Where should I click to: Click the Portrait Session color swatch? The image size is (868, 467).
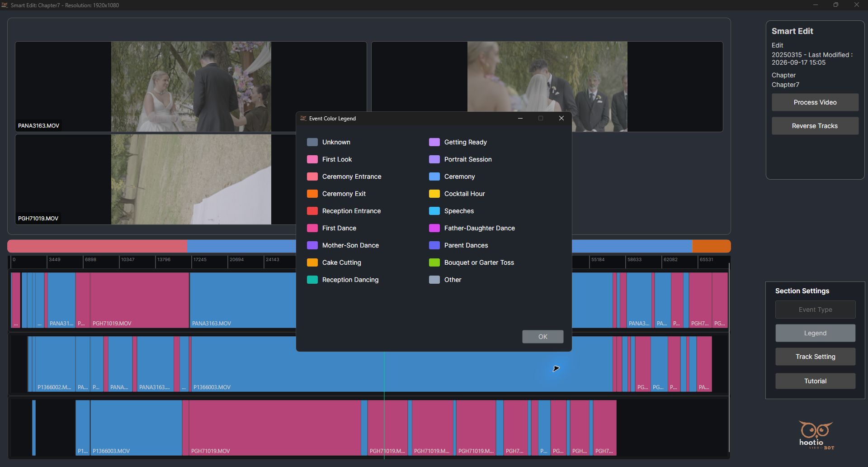coord(434,159)
